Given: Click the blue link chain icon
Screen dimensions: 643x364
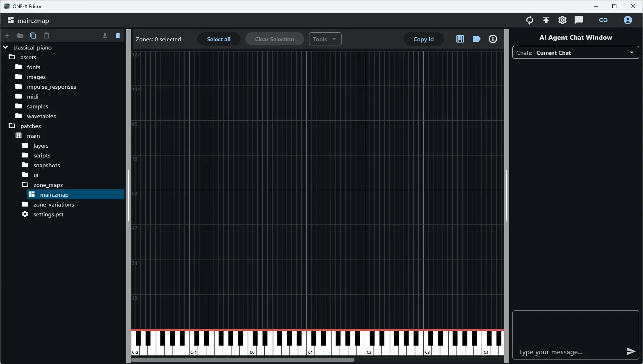Looking at the screenshot, I should click(603, 20).
